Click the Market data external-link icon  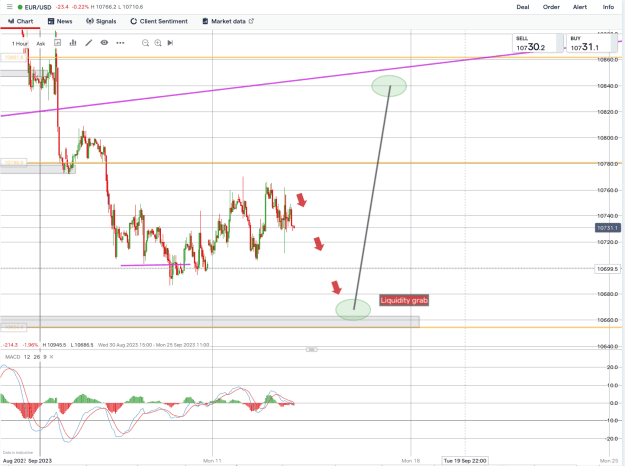[x=251, y=21]
